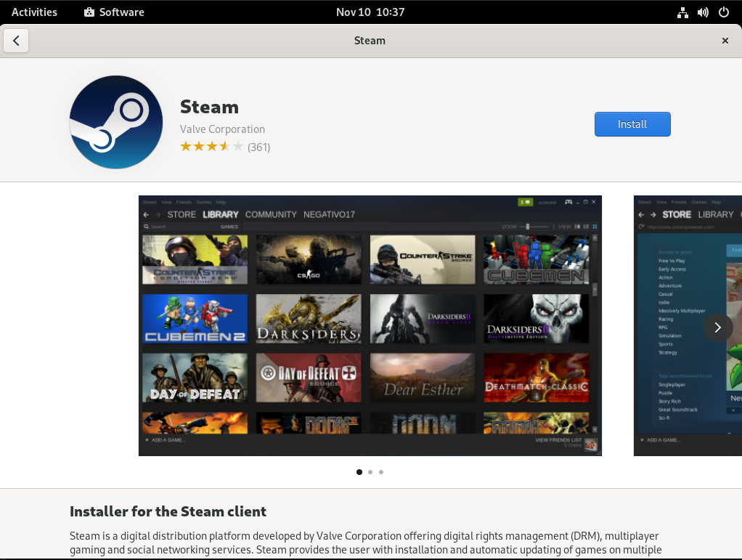The image size is (742, 560).
Task: Close the Steam details window
Action: [725, 41]
